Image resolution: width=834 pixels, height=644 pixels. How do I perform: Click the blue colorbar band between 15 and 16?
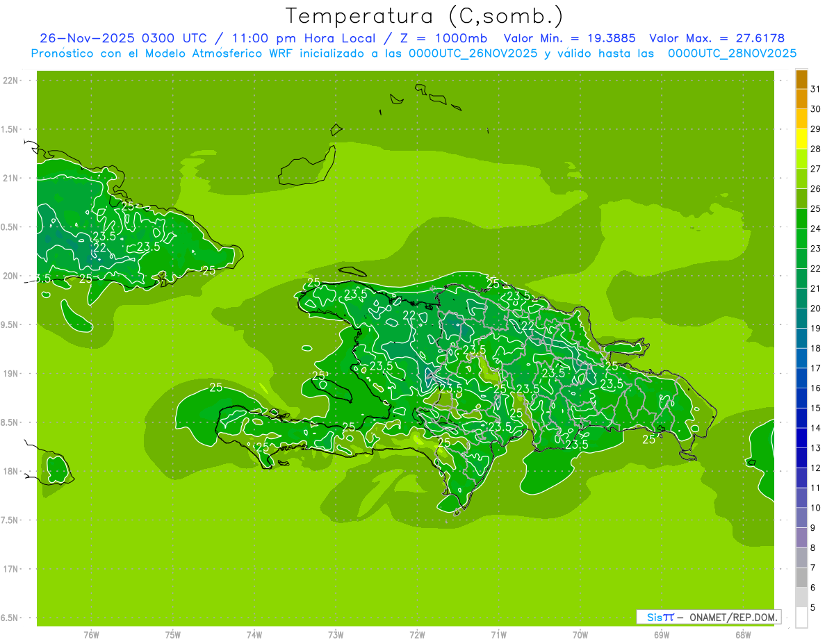tap(801, 398)
